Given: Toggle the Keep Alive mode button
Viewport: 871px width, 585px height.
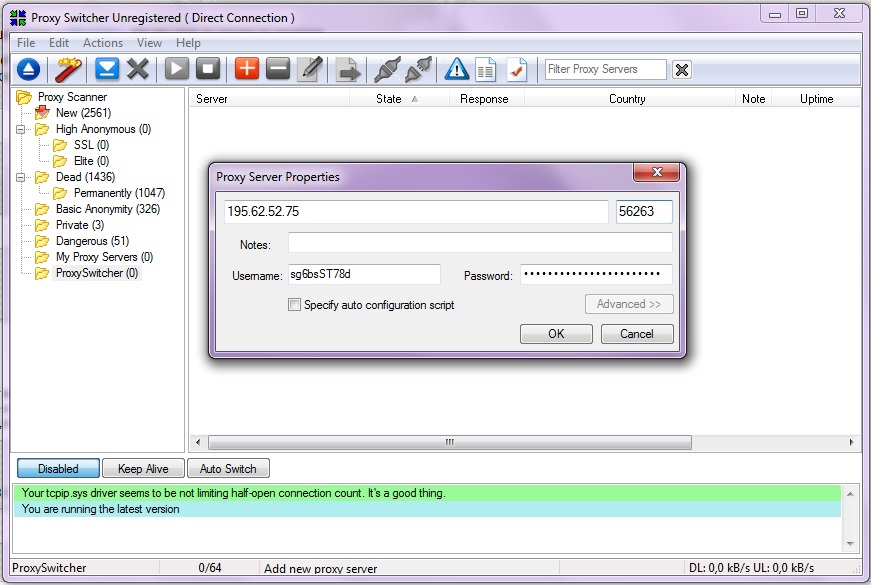Looking at the screenshot, I should pos(143,468).
